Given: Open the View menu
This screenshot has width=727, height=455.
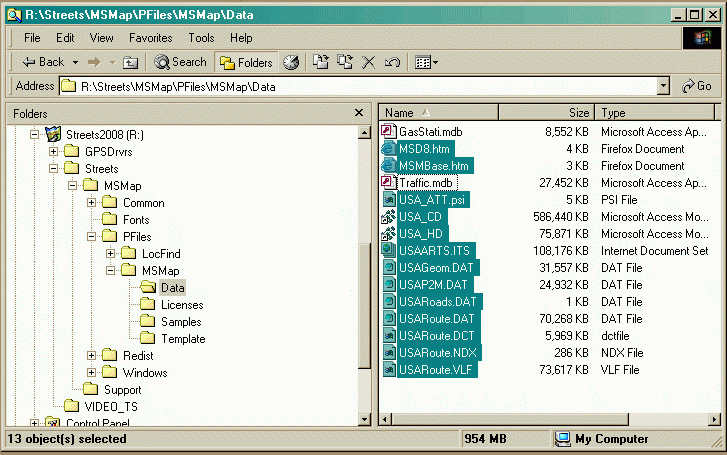Looking at the screenshot, I should 102,38.
